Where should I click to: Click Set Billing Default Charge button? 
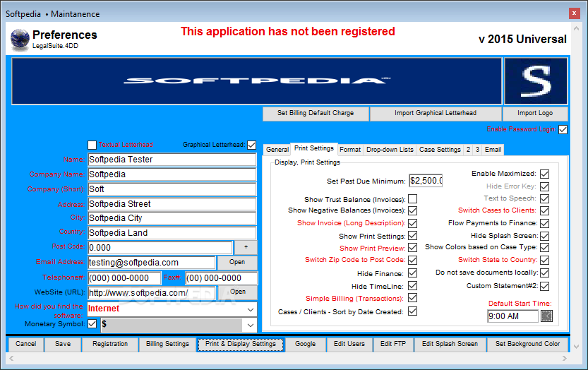click(x=316, y=113)
